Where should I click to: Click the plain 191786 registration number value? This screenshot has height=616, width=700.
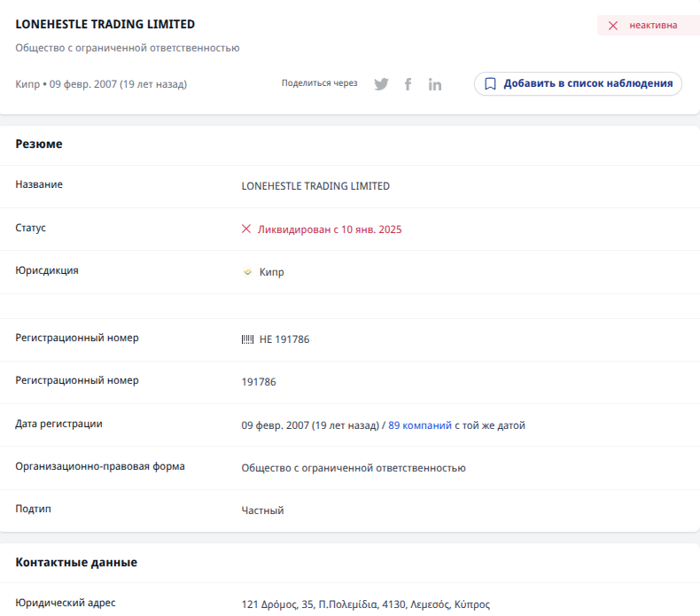point(259,382)
